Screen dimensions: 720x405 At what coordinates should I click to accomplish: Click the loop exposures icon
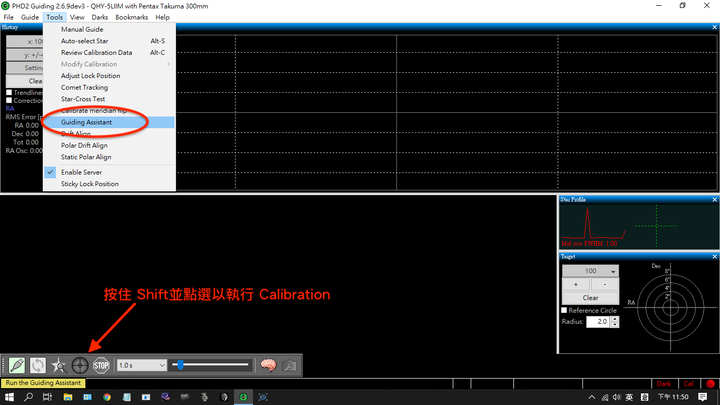[x=38, y=366]
